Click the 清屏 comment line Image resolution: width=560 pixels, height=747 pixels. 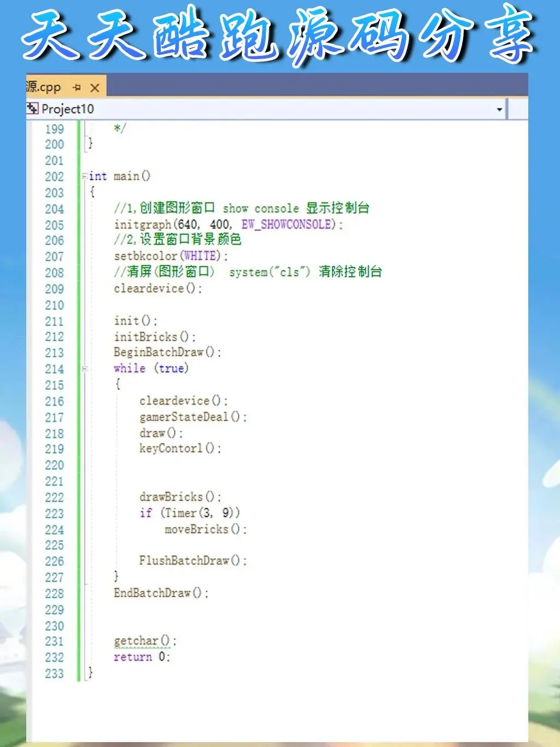[x=248, y=272]
